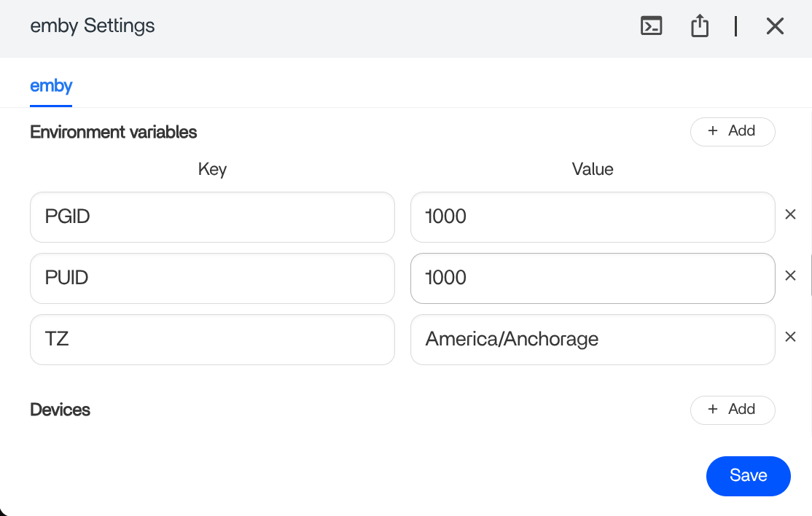812x516 pixels.
Task: Click the Environment variables heading
Action: (x=114, y=132)
